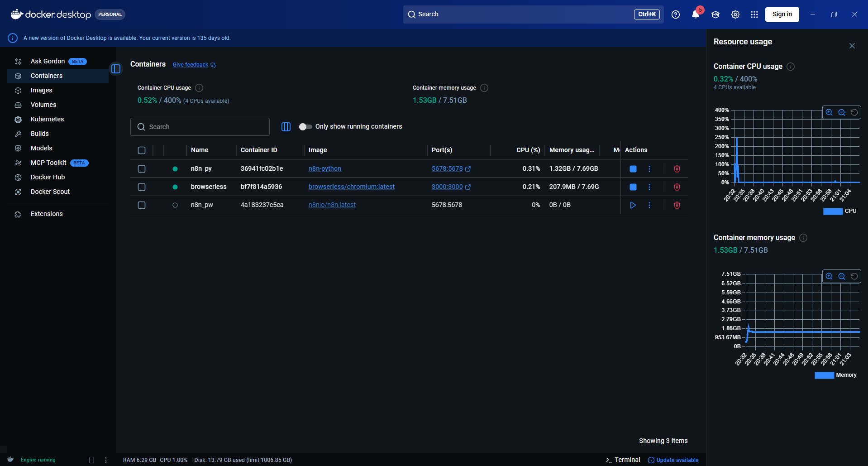Open the help question mark icon
The image size is (868, 466).
(676, 14)
